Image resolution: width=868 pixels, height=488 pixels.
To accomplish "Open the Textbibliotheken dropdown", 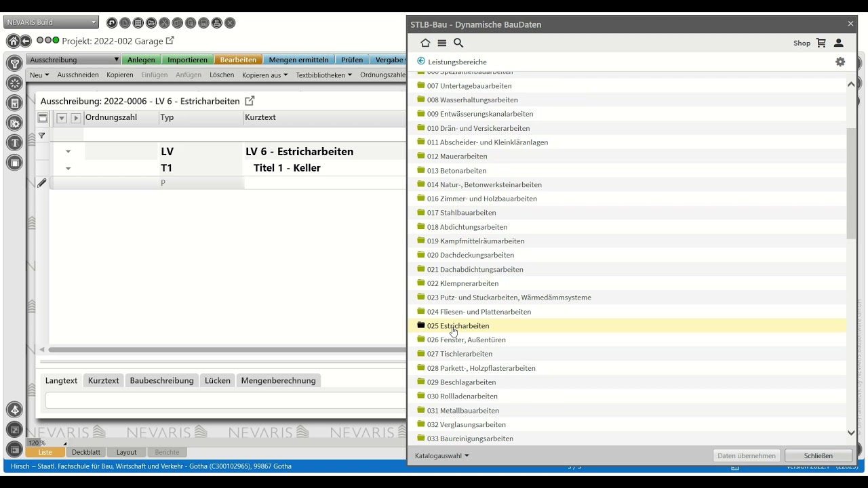I will tap(324, 75).
